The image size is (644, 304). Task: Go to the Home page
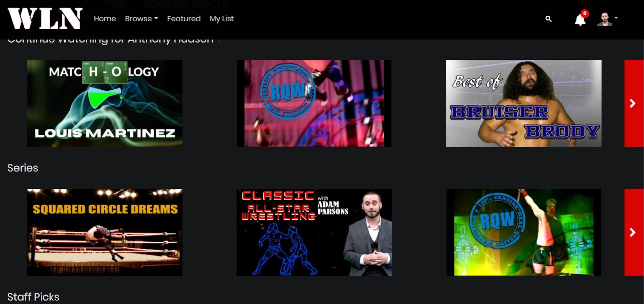point(105,19)
